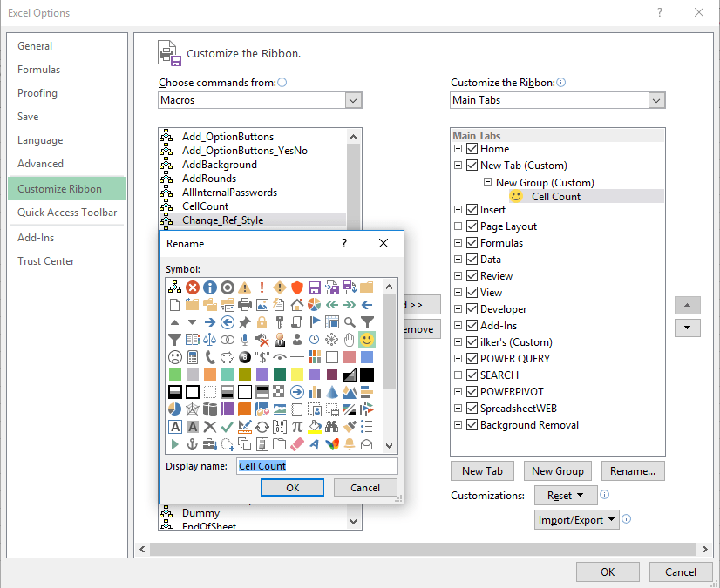Viewport: 720px width, 588px height.
Task: Select the calculator symbol
Action: point(192,355)
